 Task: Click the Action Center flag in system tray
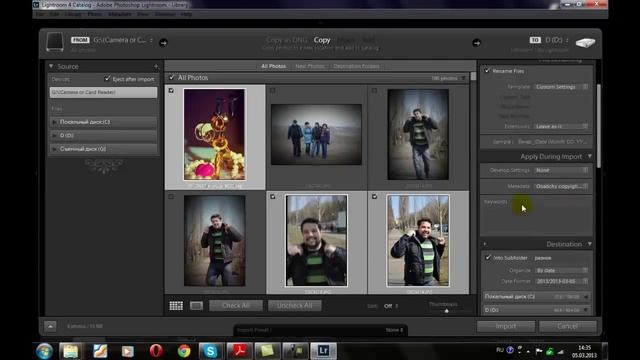point(539,351)
